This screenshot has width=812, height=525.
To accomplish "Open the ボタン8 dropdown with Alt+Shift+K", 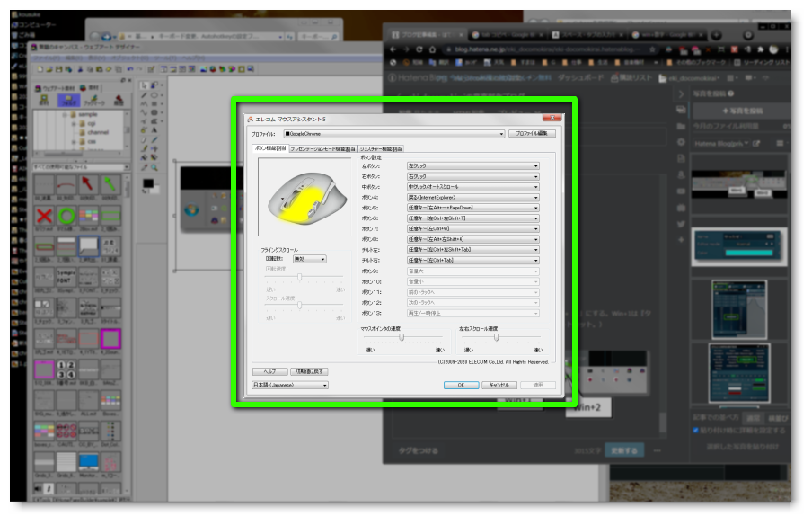I will pyautogui.click(x=472, y=239).
